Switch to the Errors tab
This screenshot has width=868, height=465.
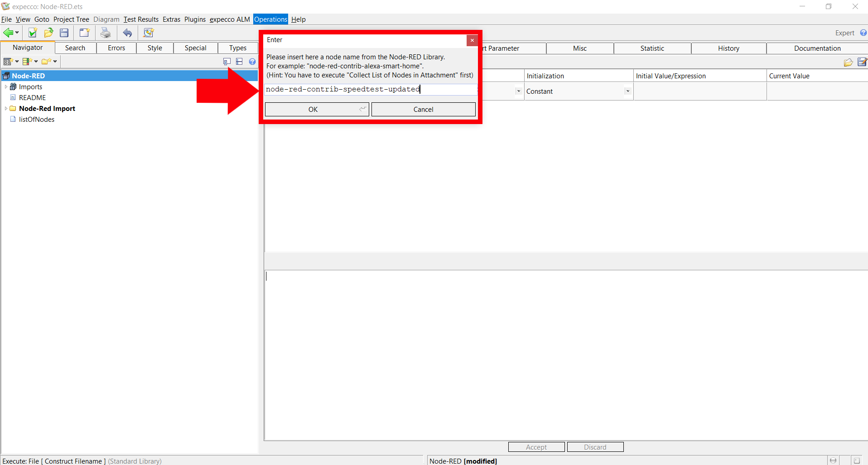116,48
